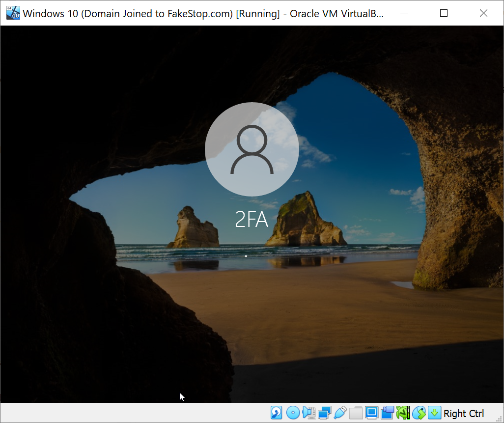Viewport: 504px width, 423px height.
Task: Close the Windows 10 VM window
Action: coord(483,13)
